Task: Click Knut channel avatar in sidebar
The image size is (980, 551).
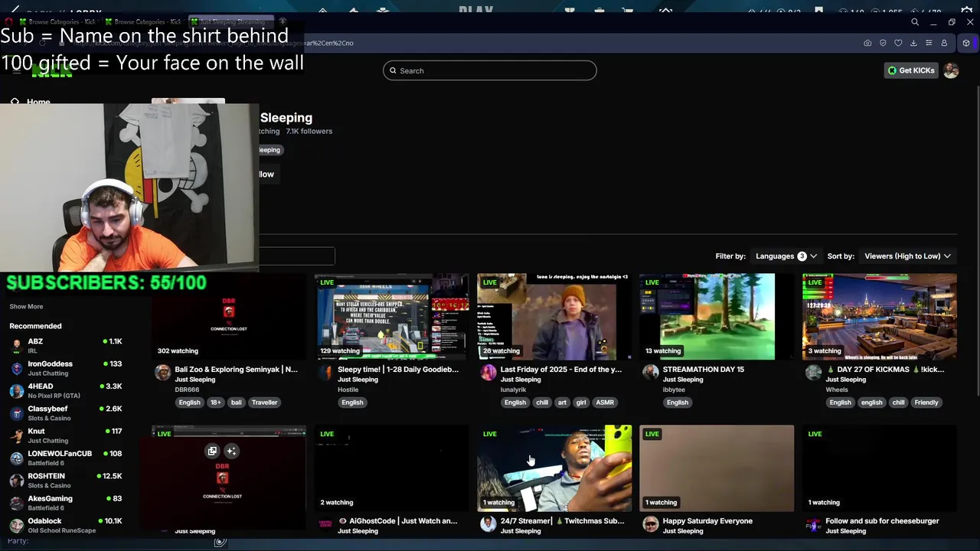Action: 16,435
